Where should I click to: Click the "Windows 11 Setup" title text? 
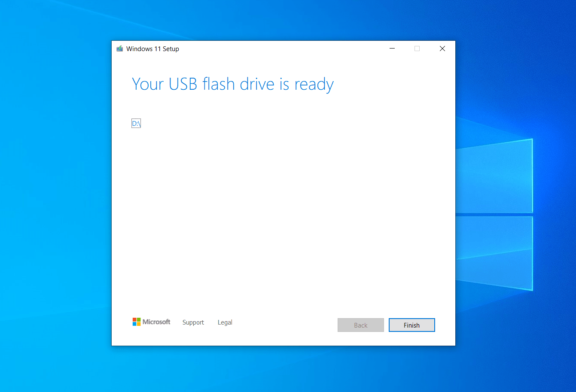point(152,49)
